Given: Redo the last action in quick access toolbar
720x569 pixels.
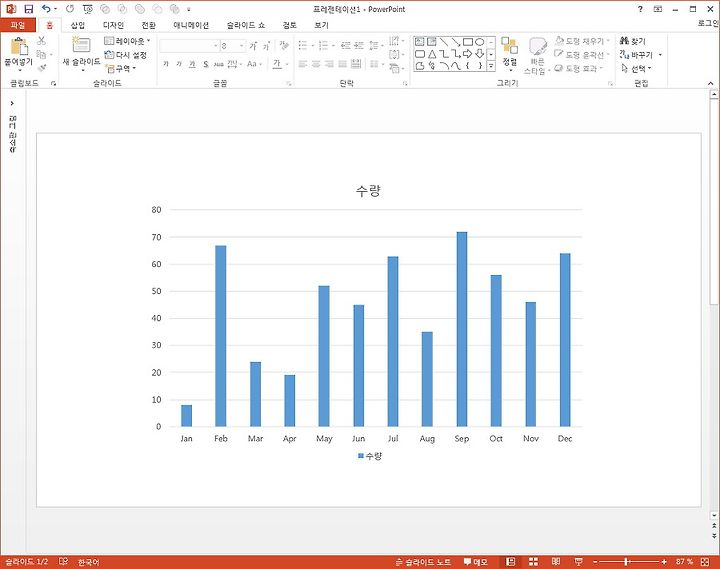Looking at the screenshot, I should (x=70, y=9).
